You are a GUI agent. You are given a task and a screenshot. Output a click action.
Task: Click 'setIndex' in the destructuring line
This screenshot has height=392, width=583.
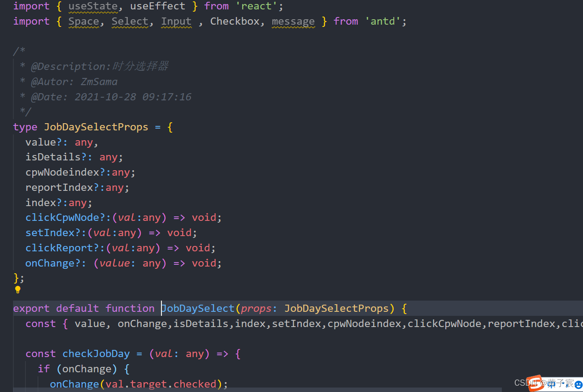point(296,324)
